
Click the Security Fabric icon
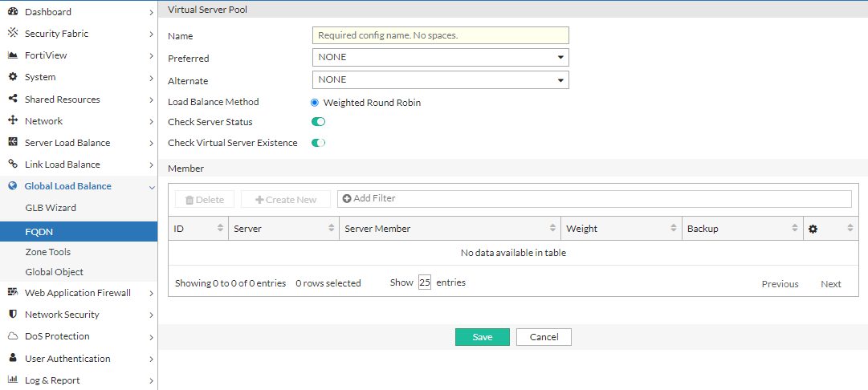point(13,34)
